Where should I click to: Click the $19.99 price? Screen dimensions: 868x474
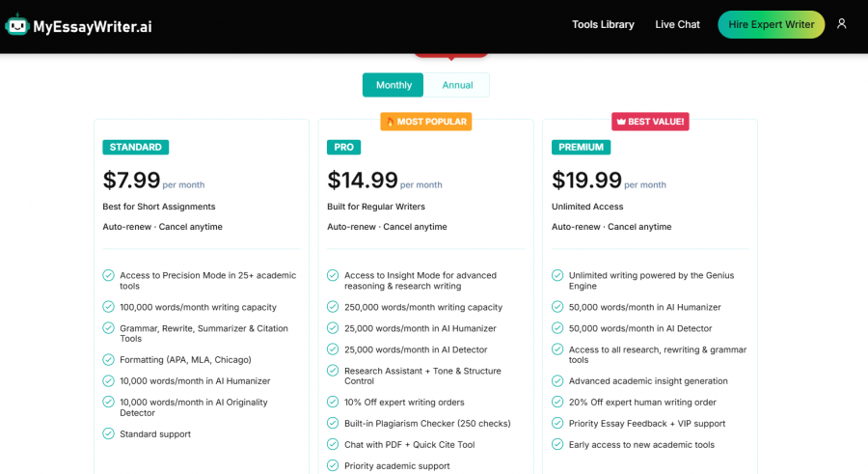point(586,181)
